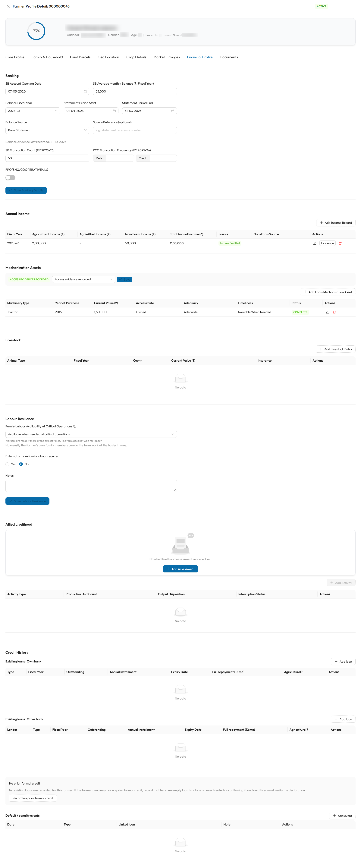Image resolution: width=361 pixels, height=868 pixels.
Task: Click Add Income Record button
Action: click(x=336, y=223)
